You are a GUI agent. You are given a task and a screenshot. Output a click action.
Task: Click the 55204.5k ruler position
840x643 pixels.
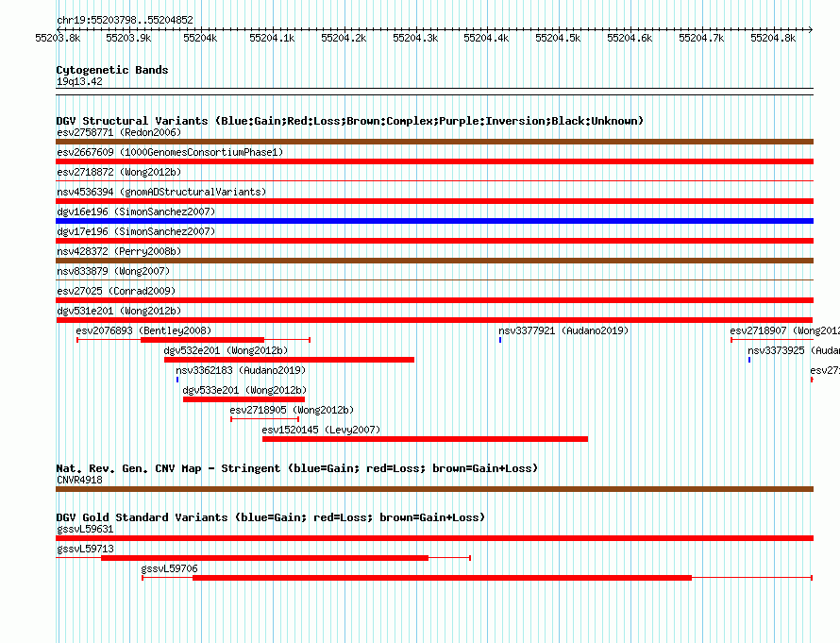[x=558, y=38]
